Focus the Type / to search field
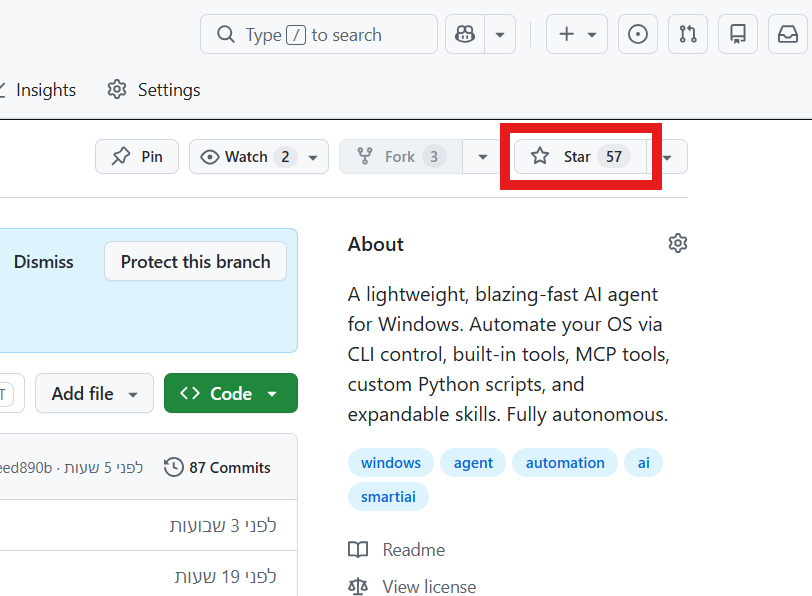Viewport: 812px width, 596px height. [x=319, y=34]
